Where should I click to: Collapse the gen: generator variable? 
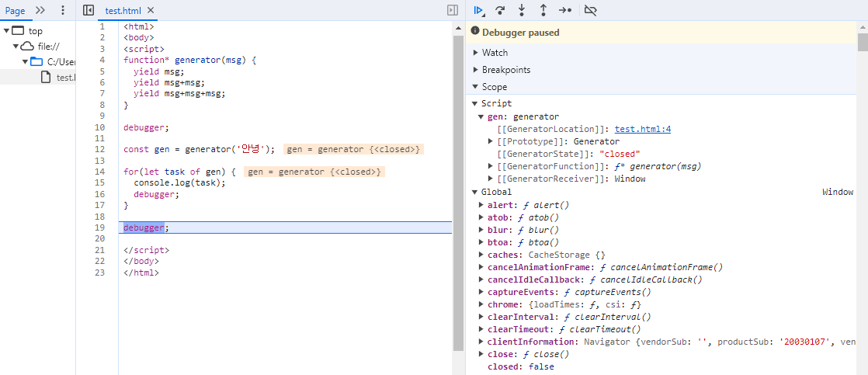pyautogui.click(x=481, y=117)
